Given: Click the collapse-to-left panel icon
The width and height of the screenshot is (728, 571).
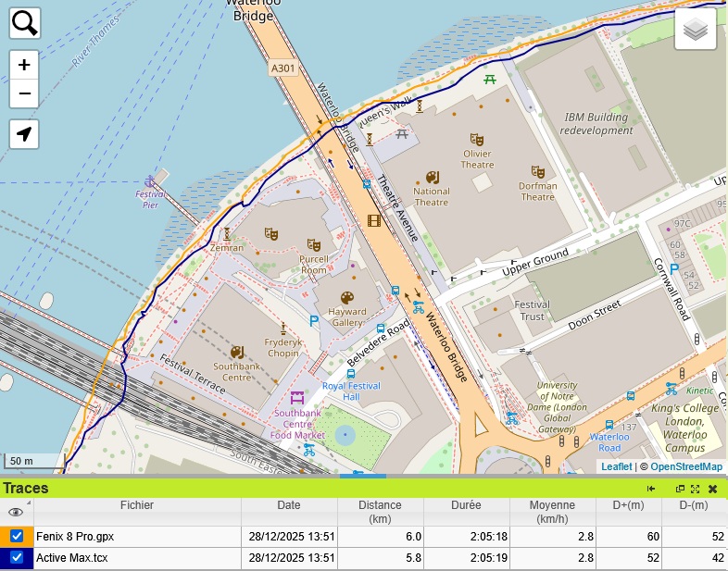Looking at the screenshot, I should tap(652, 489).
